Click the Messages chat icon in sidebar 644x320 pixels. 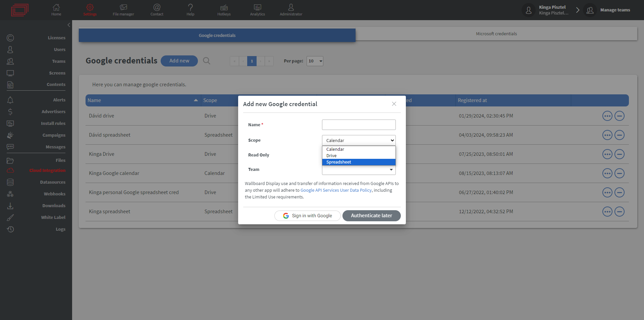10,147
